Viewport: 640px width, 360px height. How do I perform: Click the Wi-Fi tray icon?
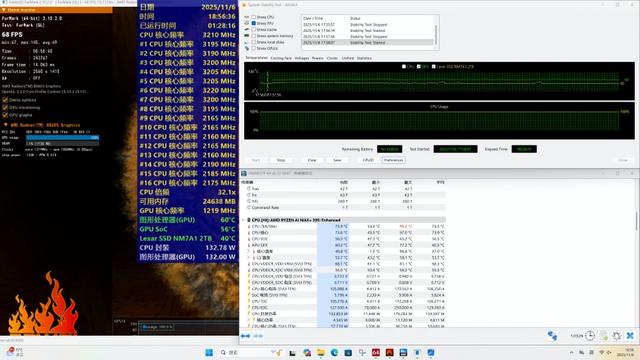[602, 352]
